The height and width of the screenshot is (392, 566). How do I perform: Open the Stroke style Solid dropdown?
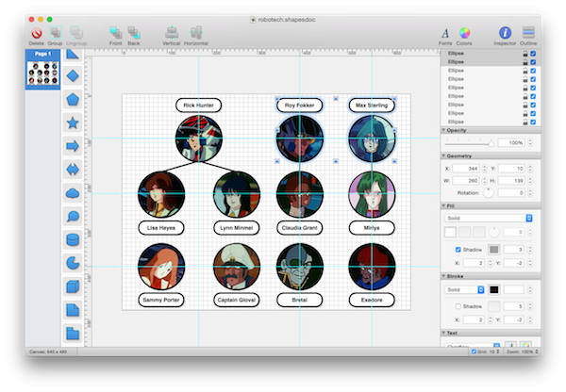(464, 289)
